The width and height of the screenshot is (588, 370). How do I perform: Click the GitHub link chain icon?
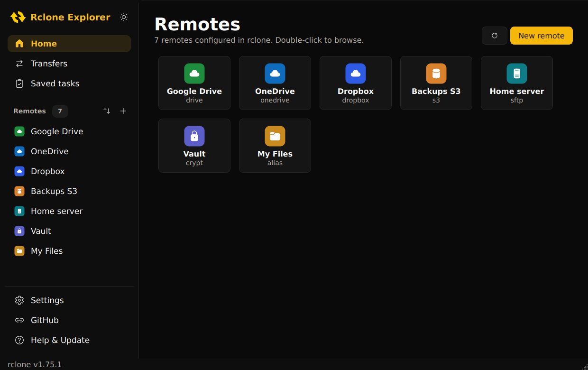pos(19,320)
